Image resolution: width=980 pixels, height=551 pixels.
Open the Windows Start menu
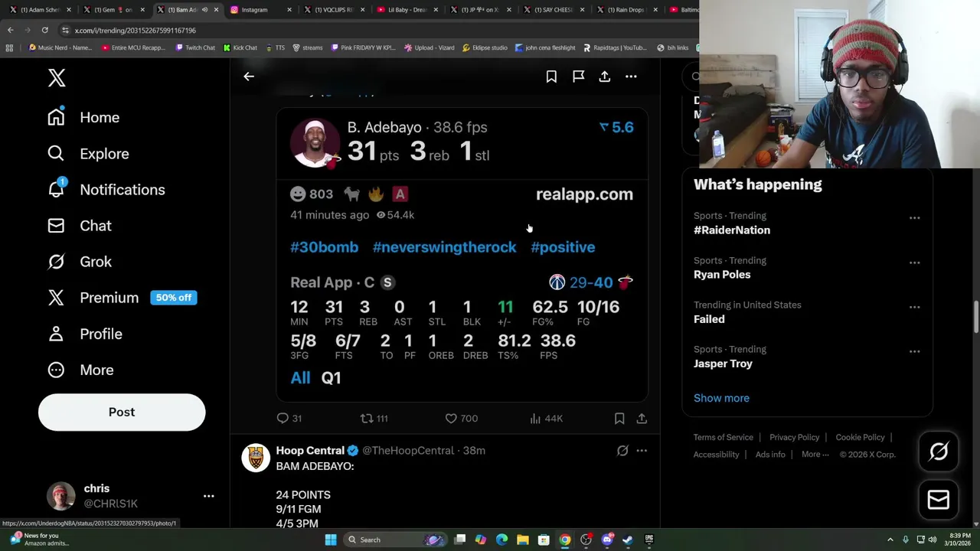tap(331, 540)
